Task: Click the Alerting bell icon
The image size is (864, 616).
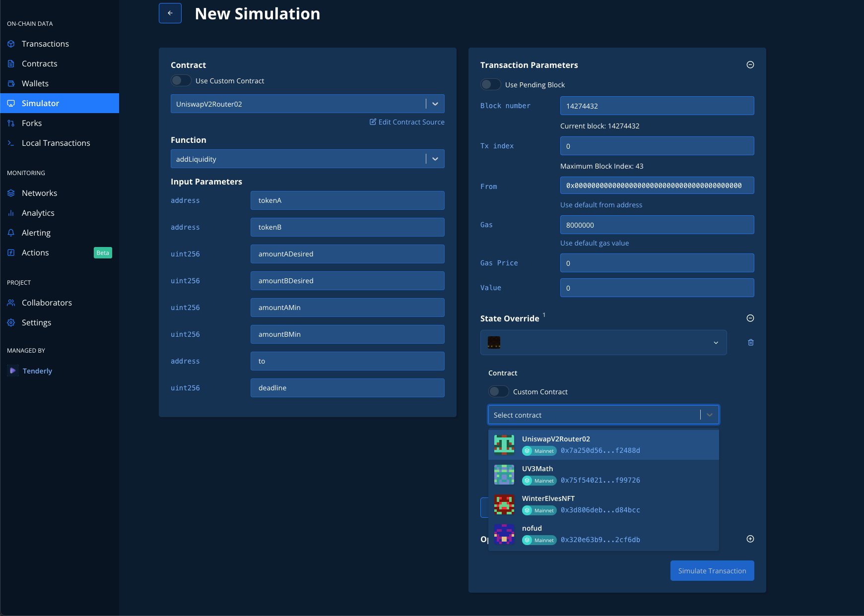Action: click(11, 233)
